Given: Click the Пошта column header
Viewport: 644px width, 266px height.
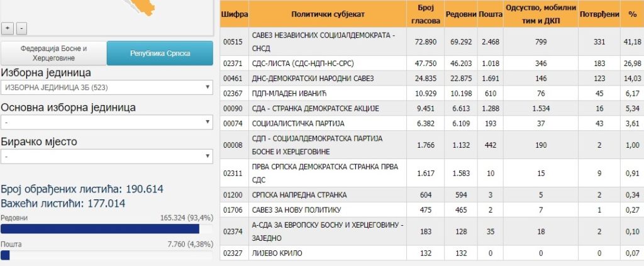Looking at the screenshot, I should tap(491, 14).
